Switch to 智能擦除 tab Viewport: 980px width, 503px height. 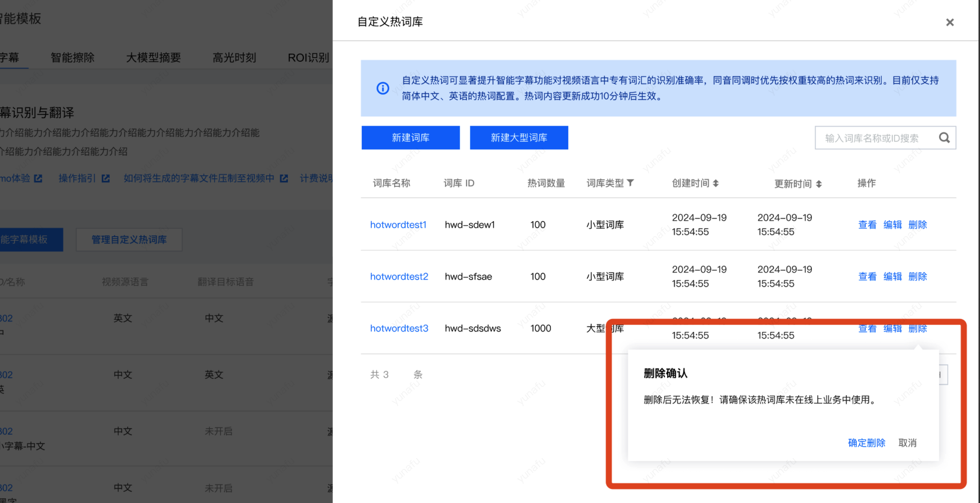pos(72,57)
